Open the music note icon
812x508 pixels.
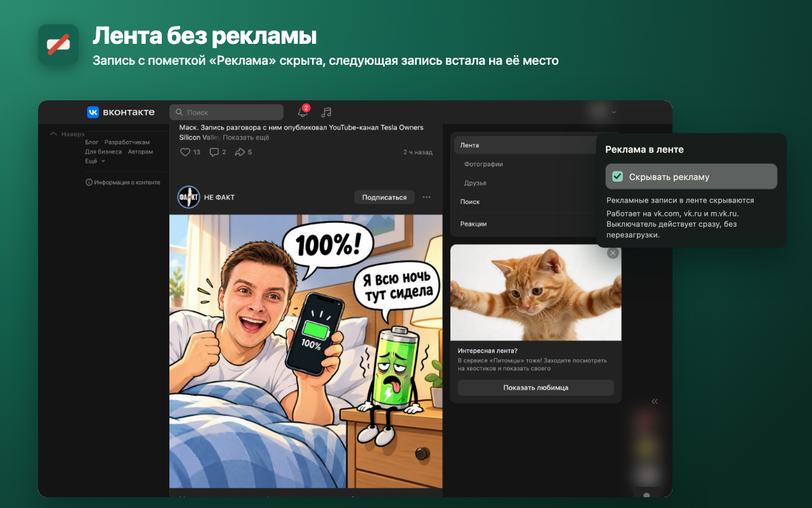[326, 112]
